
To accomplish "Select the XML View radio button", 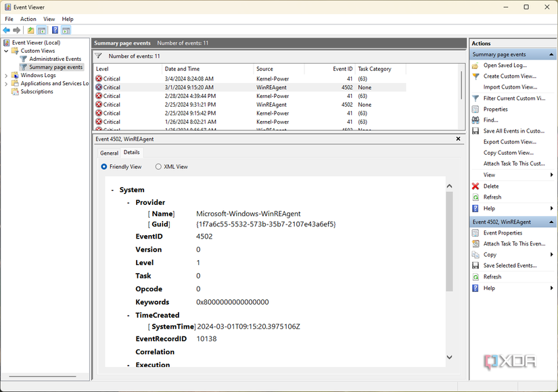I will tap(158, 167).
